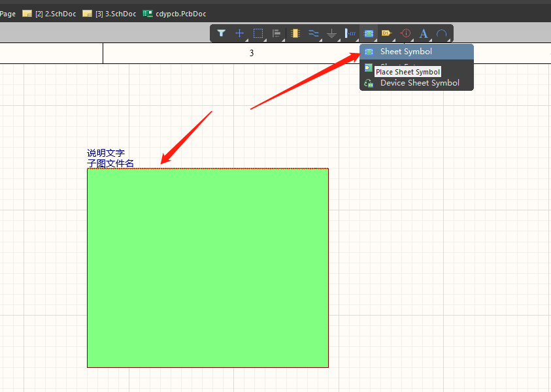Switch to the [2] 2.SchDoc tab
This screenshot has width=551, height=392.
50,14
